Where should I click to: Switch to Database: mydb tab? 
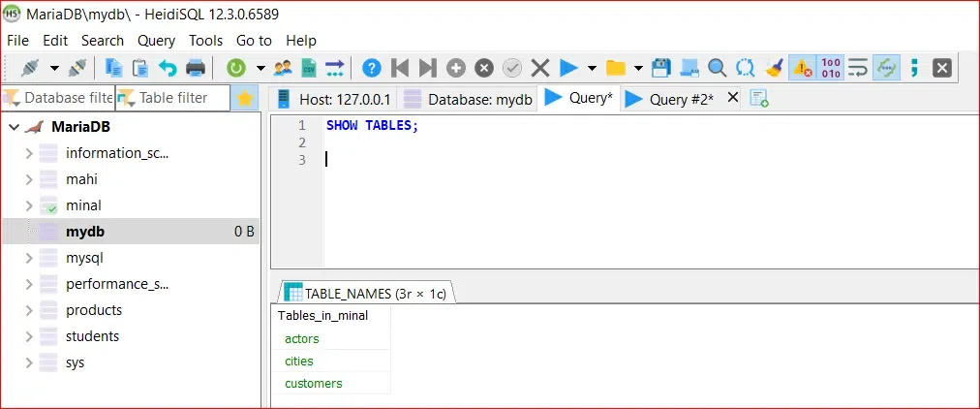point(468,99)
